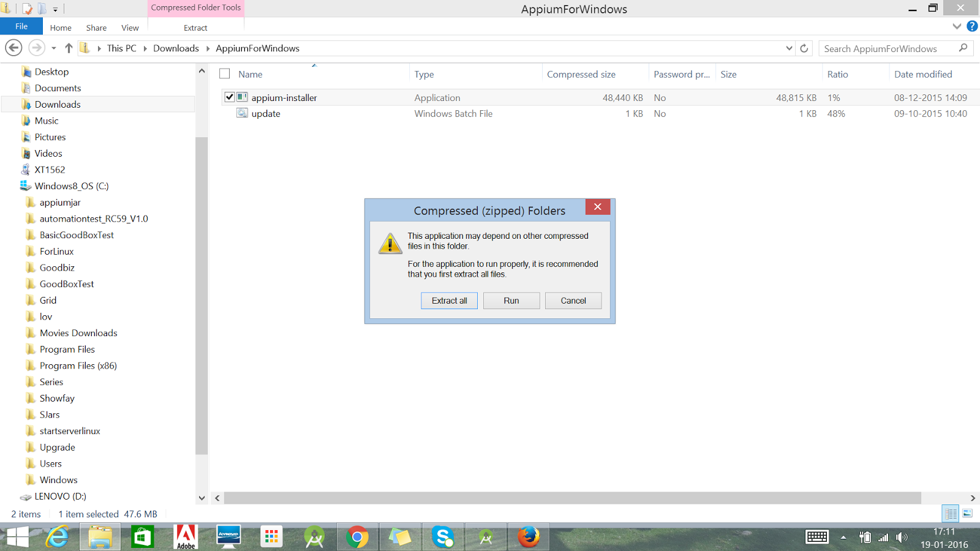This screenshot has width=980, height=551.
Task: Expand the address bar history dropdown
Action: (789, 48)
